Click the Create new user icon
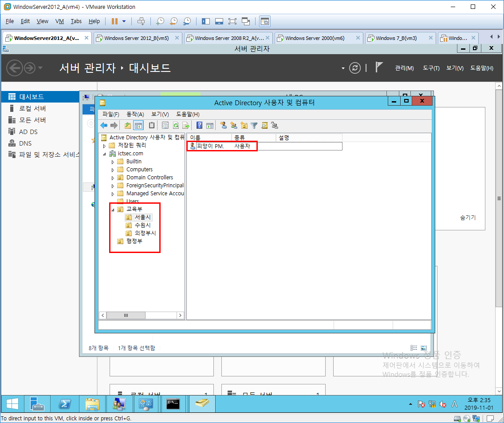The height and width of the screenshot is (423, 504). click(x=224, y=126)
